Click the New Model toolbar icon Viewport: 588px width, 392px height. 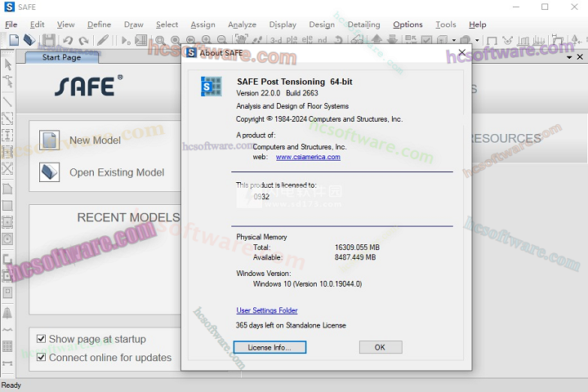14,40
